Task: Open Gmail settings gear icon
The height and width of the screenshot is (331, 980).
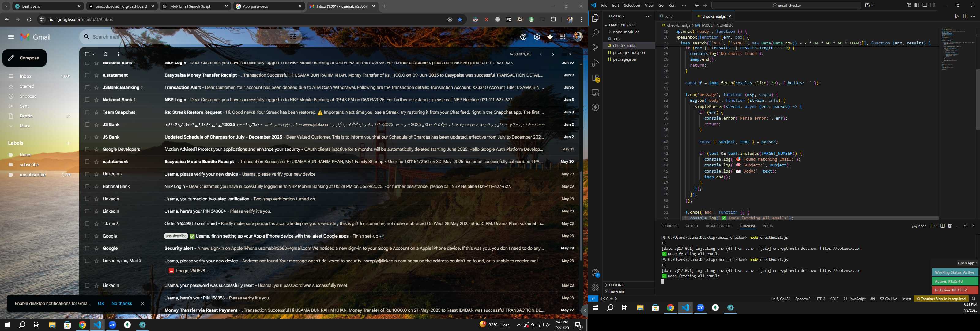Action: point(537,37)
